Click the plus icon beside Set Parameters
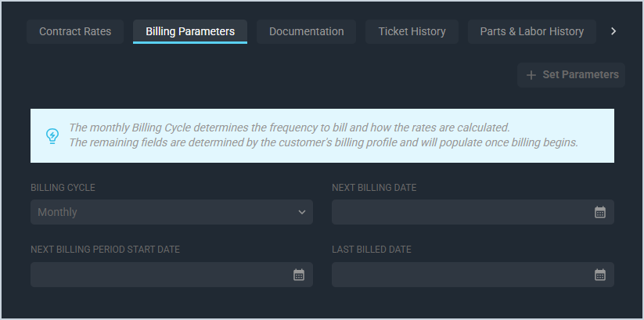 point(531,75)
